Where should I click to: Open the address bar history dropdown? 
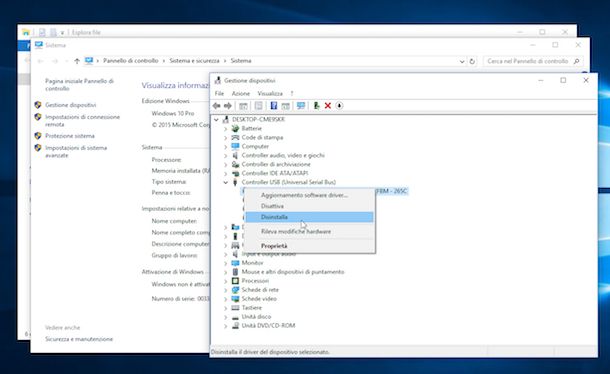click(461, 61)
